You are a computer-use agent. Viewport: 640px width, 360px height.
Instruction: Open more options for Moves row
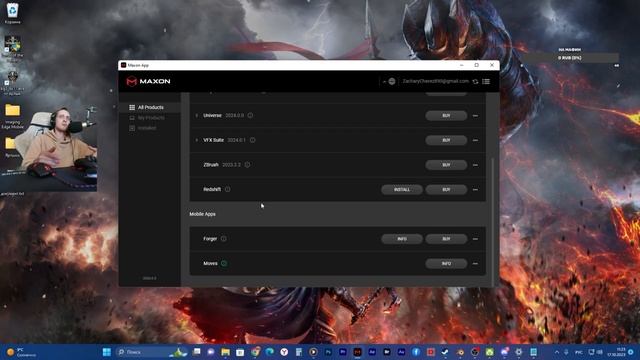(x=475, y=264)
